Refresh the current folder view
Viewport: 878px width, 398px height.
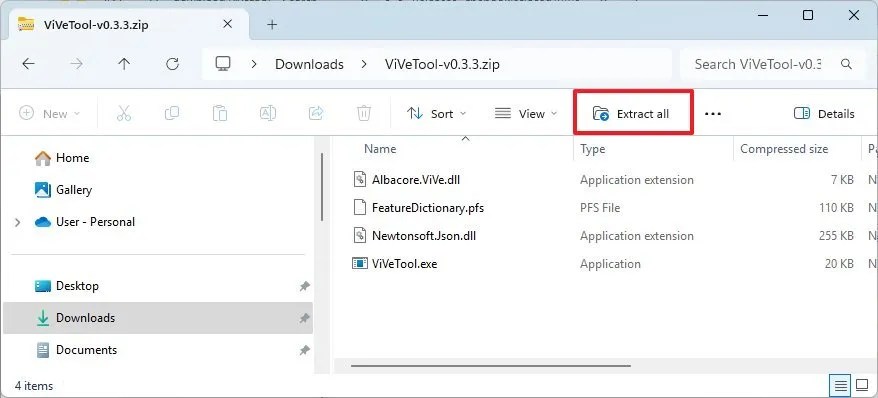coord(172,64)
